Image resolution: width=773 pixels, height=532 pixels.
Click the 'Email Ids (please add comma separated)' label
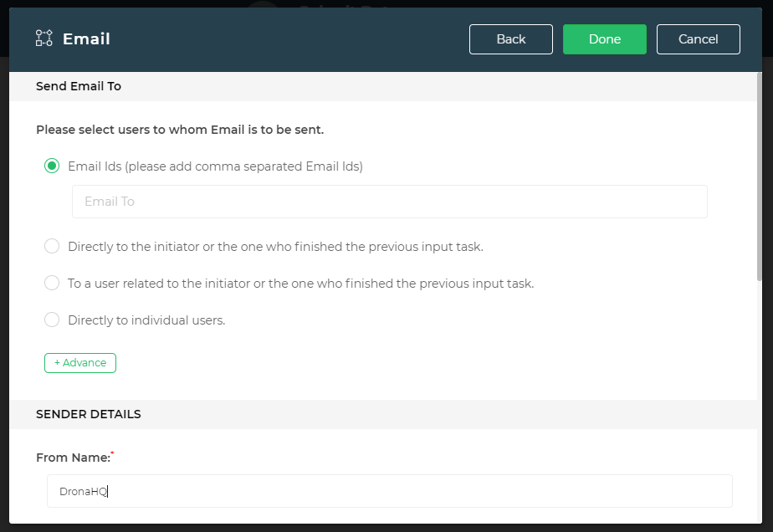click(x=215, y=166)
